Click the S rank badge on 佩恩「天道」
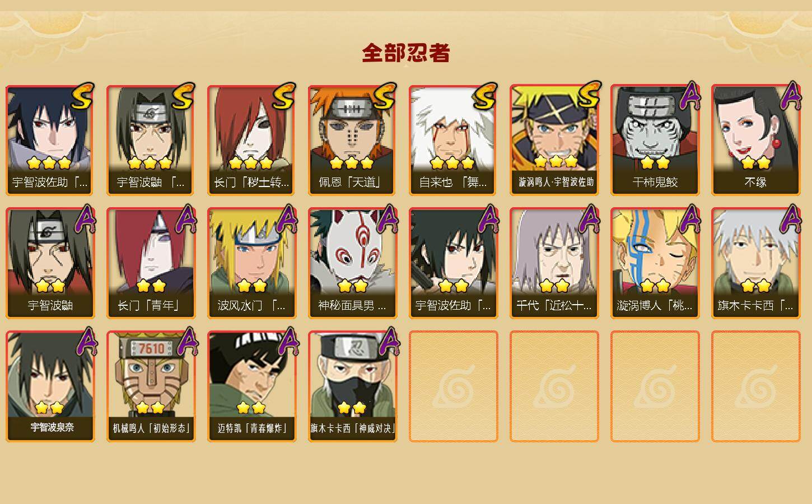 (x=385, y=96)
